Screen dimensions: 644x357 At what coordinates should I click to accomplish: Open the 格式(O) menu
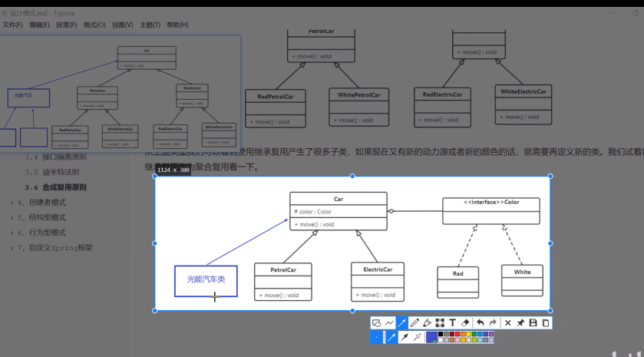[x=94, y=25]
